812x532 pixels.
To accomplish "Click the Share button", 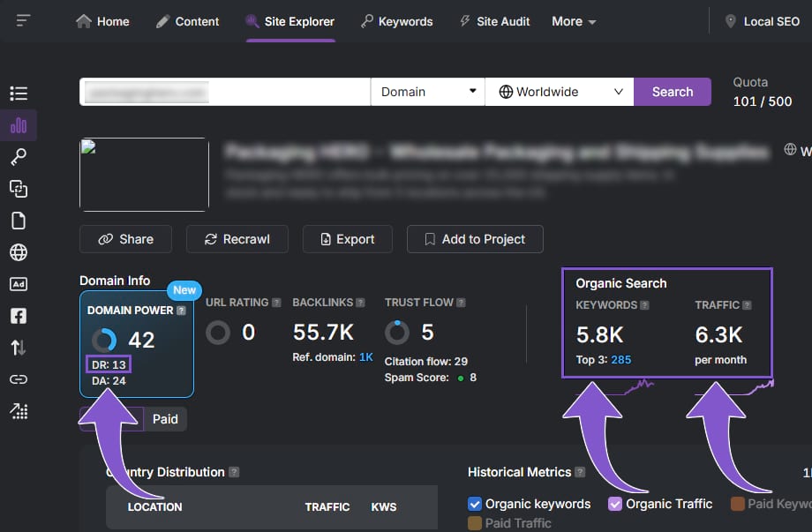I will (126, 239).
